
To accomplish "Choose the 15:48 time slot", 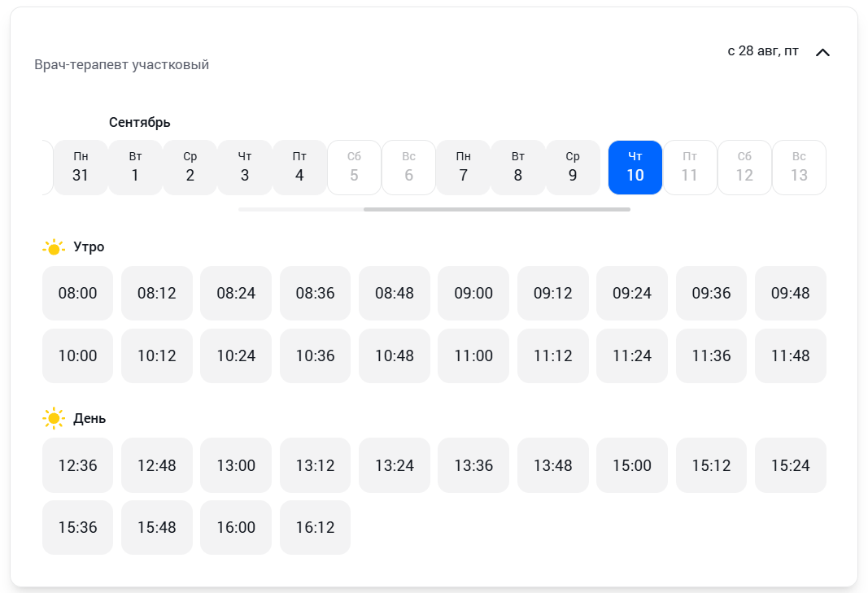I will 157,527.
